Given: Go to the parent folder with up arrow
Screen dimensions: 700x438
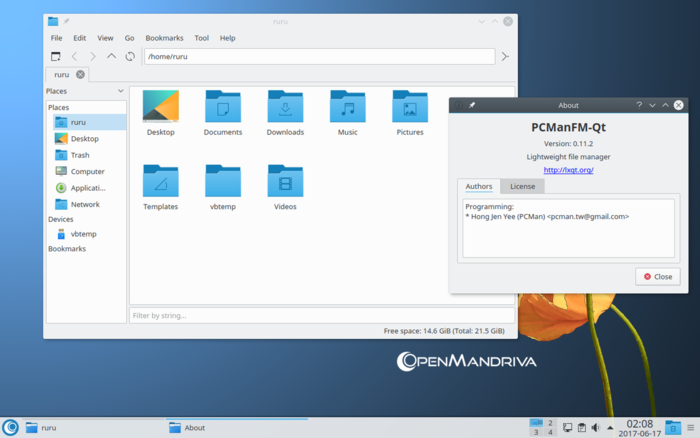Looking at the screenshot, I should pyautogui.click(x=111, y=56).
